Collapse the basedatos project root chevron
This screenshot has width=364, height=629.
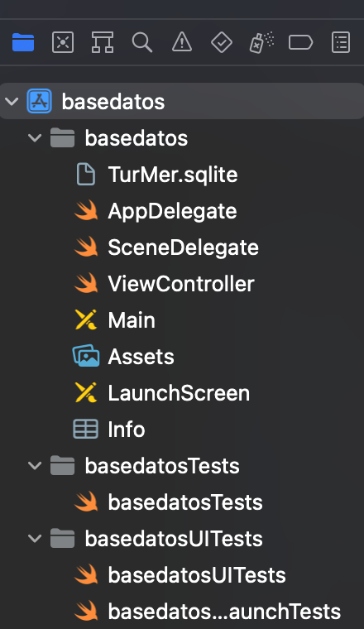coord(12,101)
